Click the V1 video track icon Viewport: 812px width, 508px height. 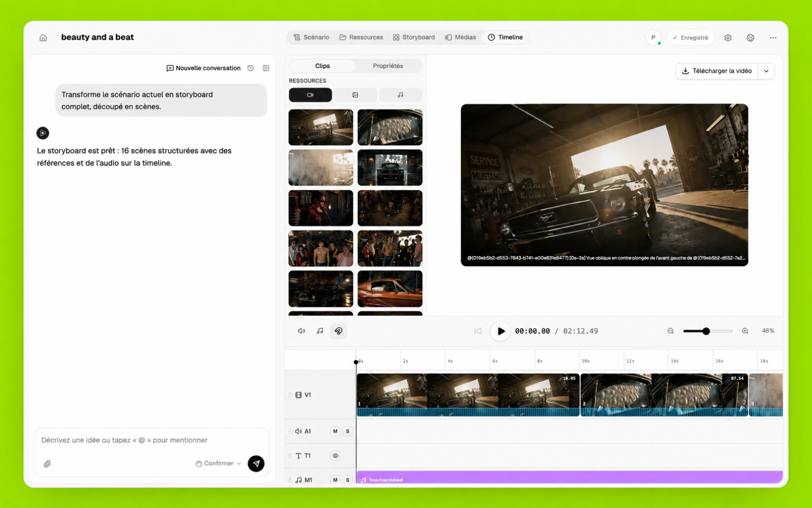point(298,395)
